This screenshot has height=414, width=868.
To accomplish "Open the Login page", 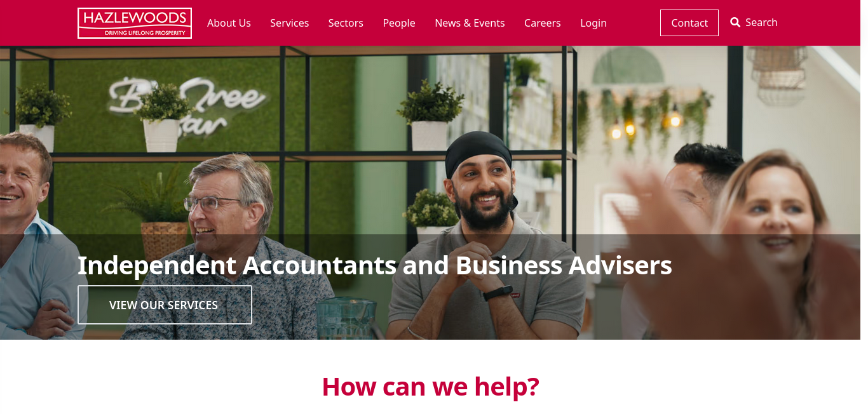I will (x=593, y=23).
